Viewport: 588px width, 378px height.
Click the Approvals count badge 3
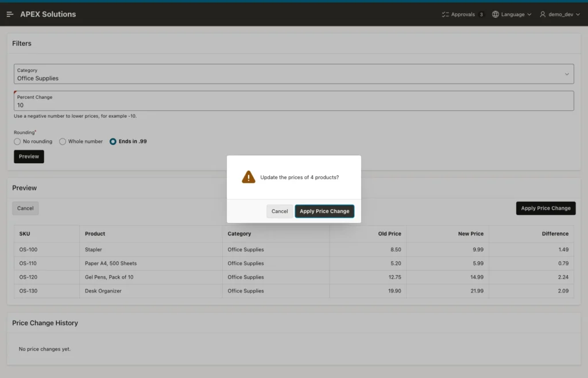481,14
